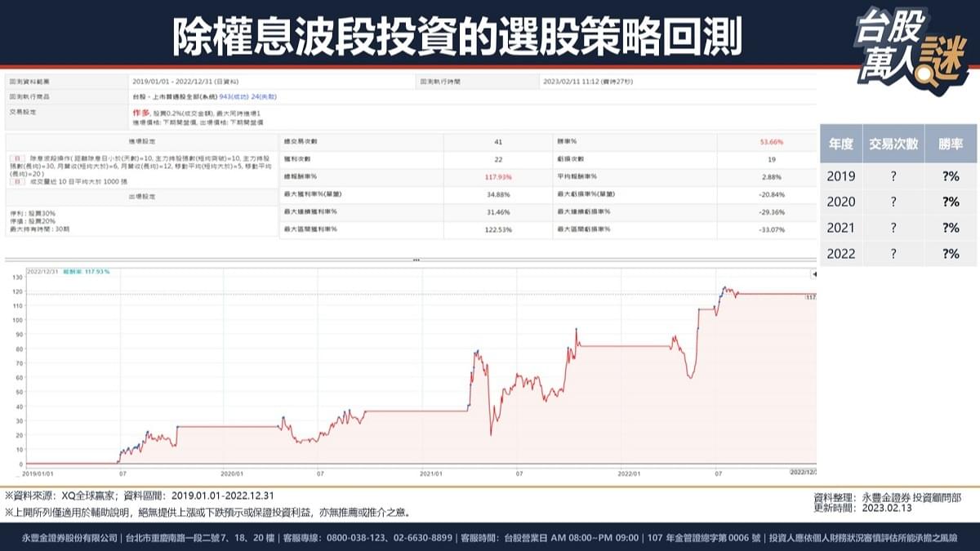
Task: Select the 進場設定 section header
Action: click(x=141, y=140)
